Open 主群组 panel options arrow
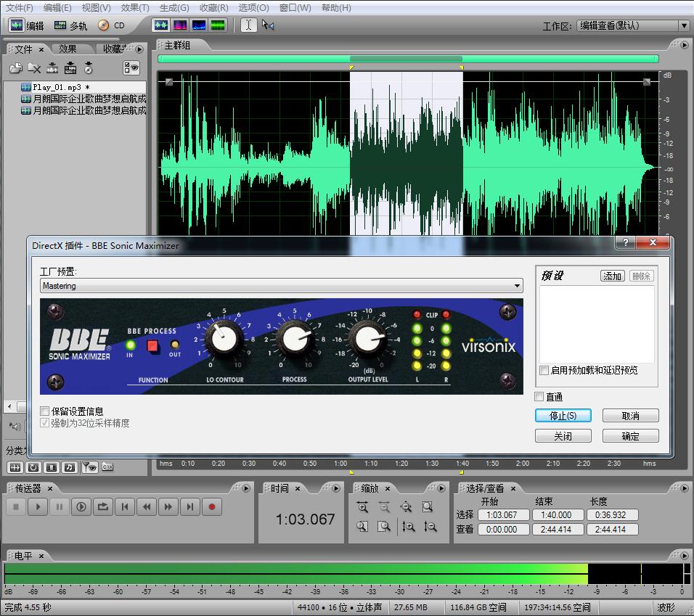694x616 pixels. (685, 45)
